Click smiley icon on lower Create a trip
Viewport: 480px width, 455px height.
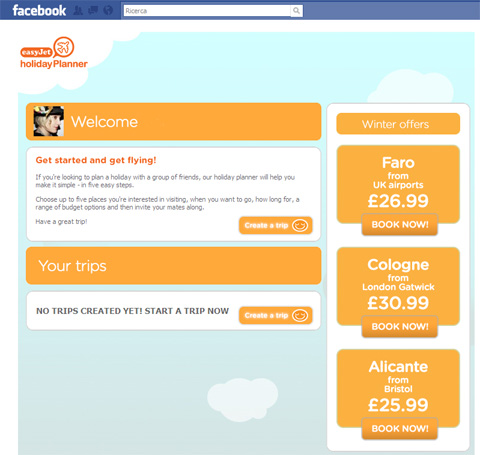click(x=300, y=315)
